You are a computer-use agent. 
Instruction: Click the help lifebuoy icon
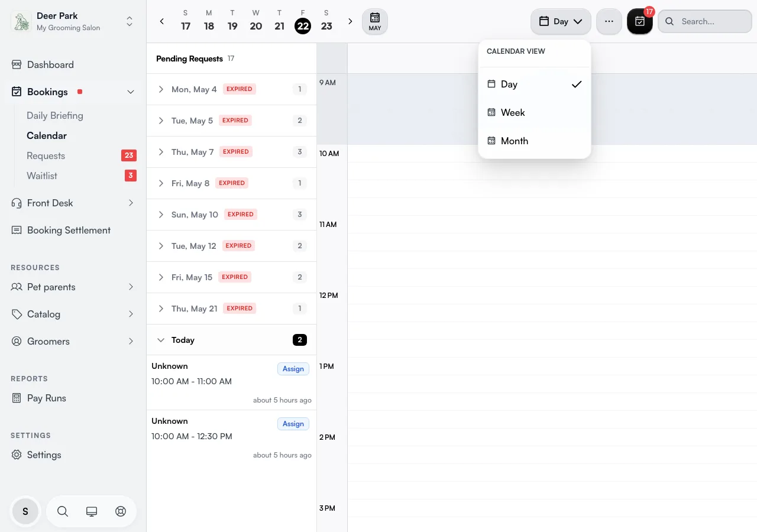coord(121,511)
